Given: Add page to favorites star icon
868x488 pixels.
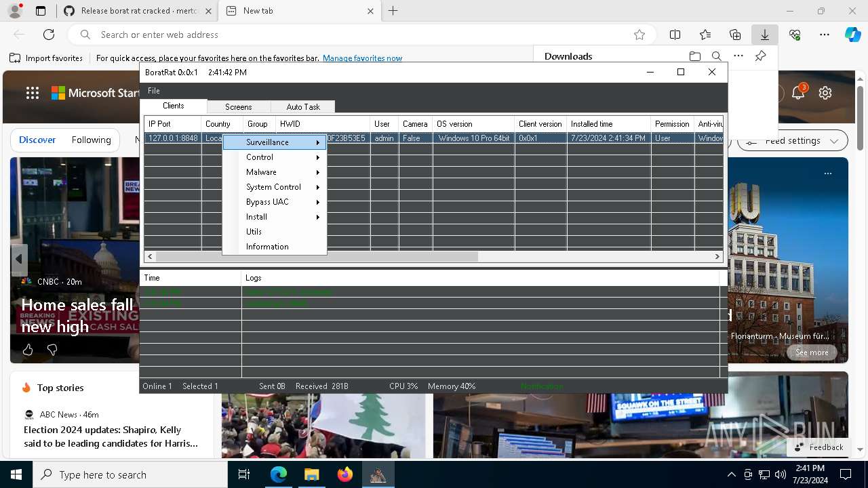Looking at the screenshot, I should 639,35.
